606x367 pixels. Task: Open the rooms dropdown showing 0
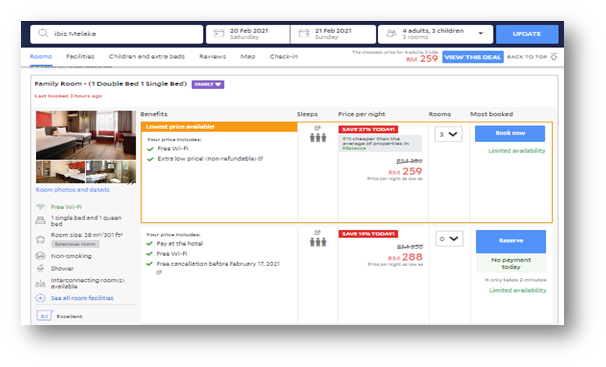click(x=449, y=239)
